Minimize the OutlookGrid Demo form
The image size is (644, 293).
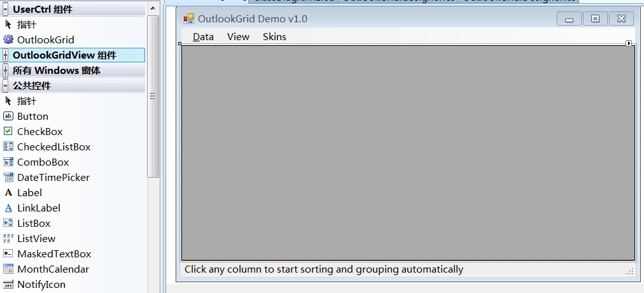(x=569, y=18)
